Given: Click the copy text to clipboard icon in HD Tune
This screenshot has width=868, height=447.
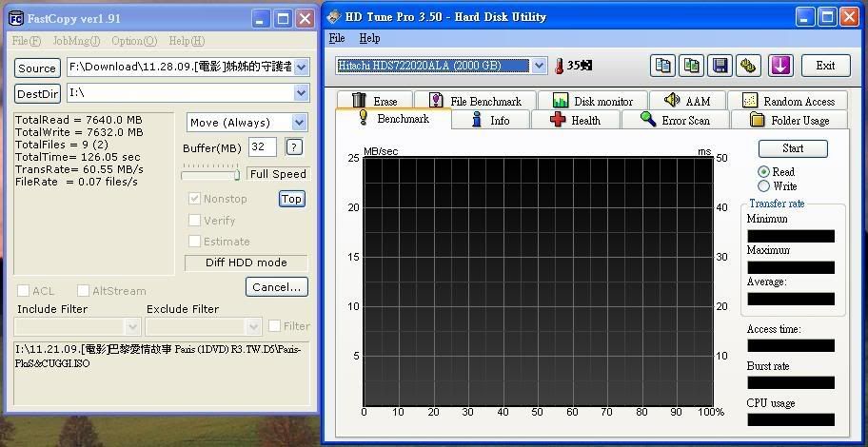Looking at the screenshot, I should click(662, 66).
